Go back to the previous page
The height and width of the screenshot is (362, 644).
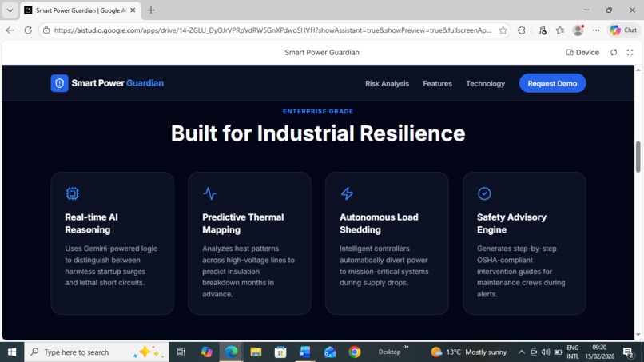click(10, 30)
